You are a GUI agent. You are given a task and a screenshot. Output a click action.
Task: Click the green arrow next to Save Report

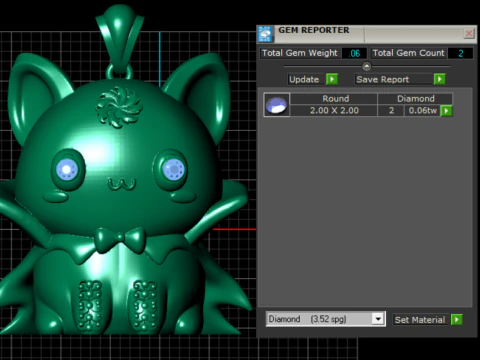pos(440,79)
